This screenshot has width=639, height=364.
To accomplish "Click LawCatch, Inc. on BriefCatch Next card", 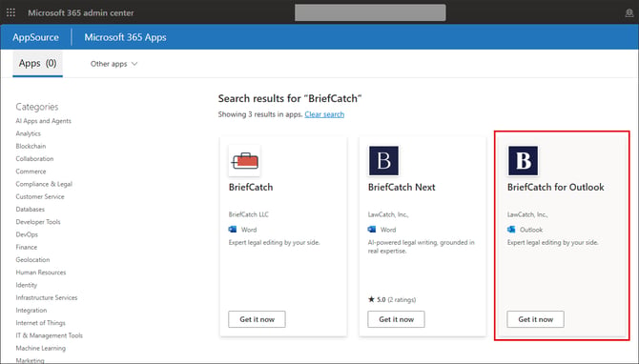I will click(x=388, y=214).
